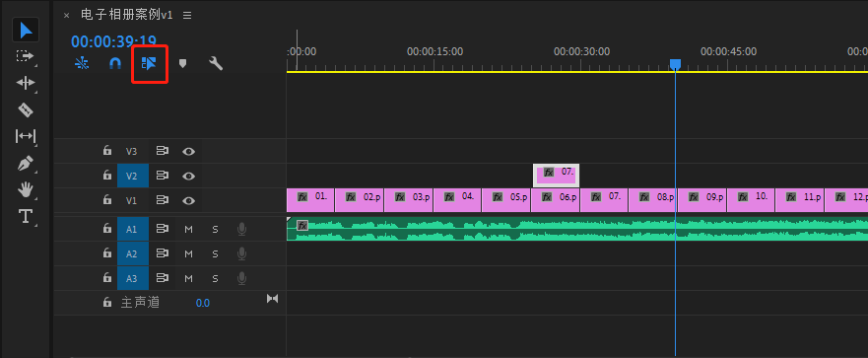Enable voice-over record on A1

tap(241, 229)
